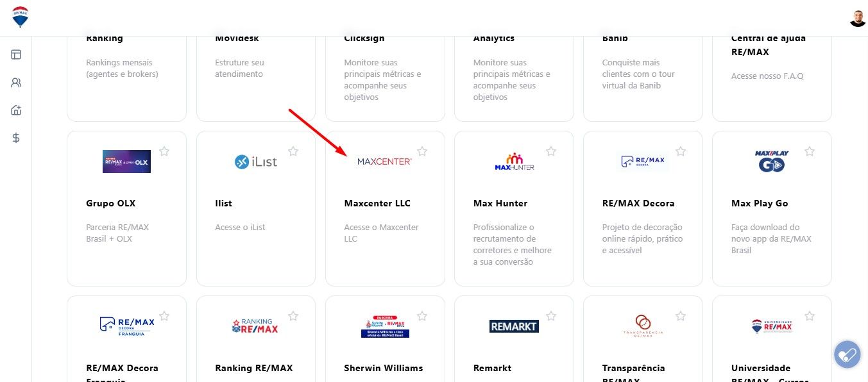
Task: Open the people sidebar icon
Action: pos(16,83)
